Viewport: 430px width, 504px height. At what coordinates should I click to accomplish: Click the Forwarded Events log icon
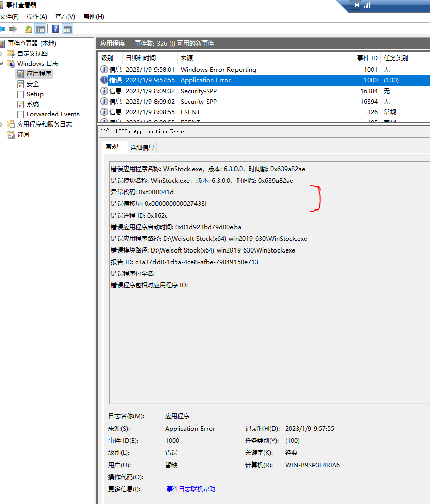pyautogui.click(x=20, y=114)
